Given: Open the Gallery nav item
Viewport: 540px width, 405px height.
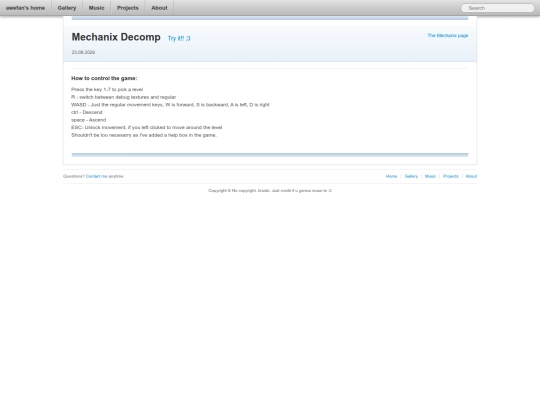Looking at the screenshot, I should [x=67, y=8].
